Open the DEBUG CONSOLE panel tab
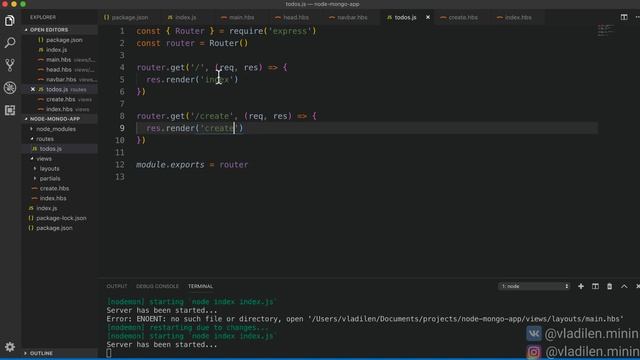The height and width of the screenshot is (360, 640). (x=157, y=286)
